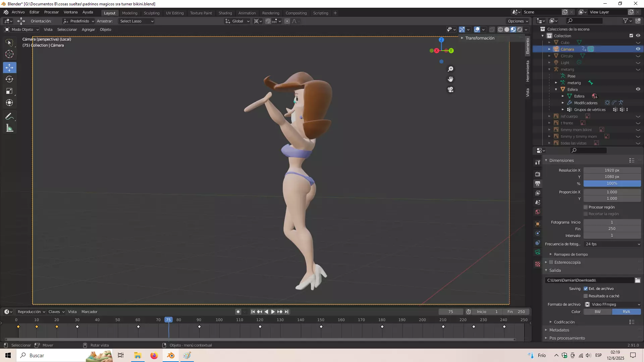The width and height of the screenshot is (644, 362).
Task: Open the Video FFmpeg file format dropdown
Action: coord(612,304)
